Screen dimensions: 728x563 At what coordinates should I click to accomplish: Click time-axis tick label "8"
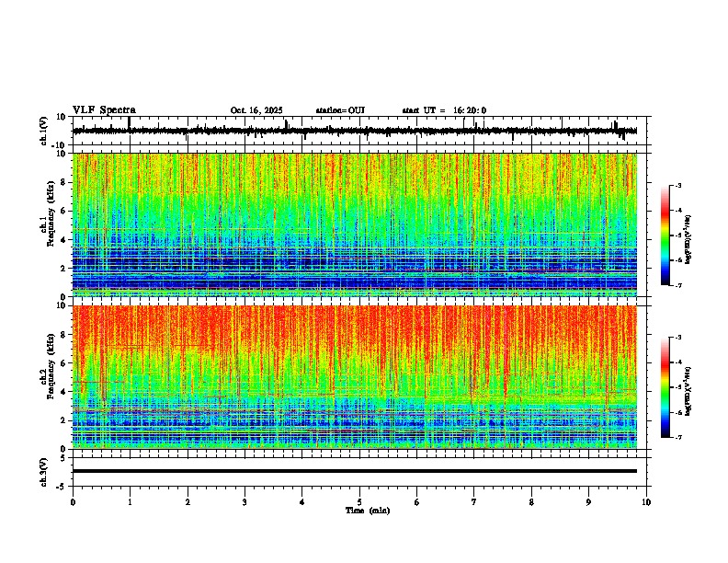(531, 502)
